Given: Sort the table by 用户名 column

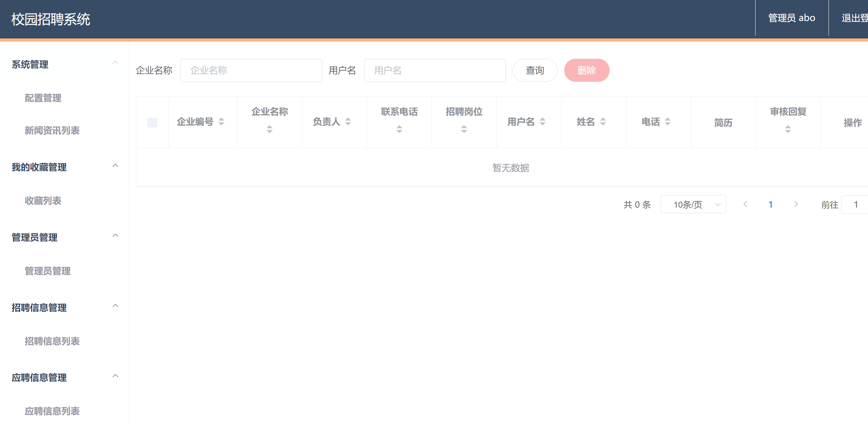Looking at the screenshot, I should [x=542, y=122].
